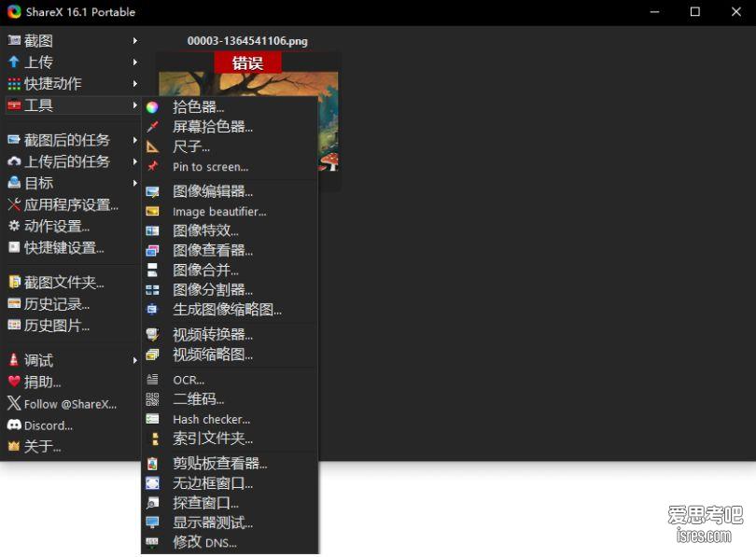Expand the 上传后的任务 submenu arrow
Image resolution: width=756 pixels, height=557 pixels.
135,161
